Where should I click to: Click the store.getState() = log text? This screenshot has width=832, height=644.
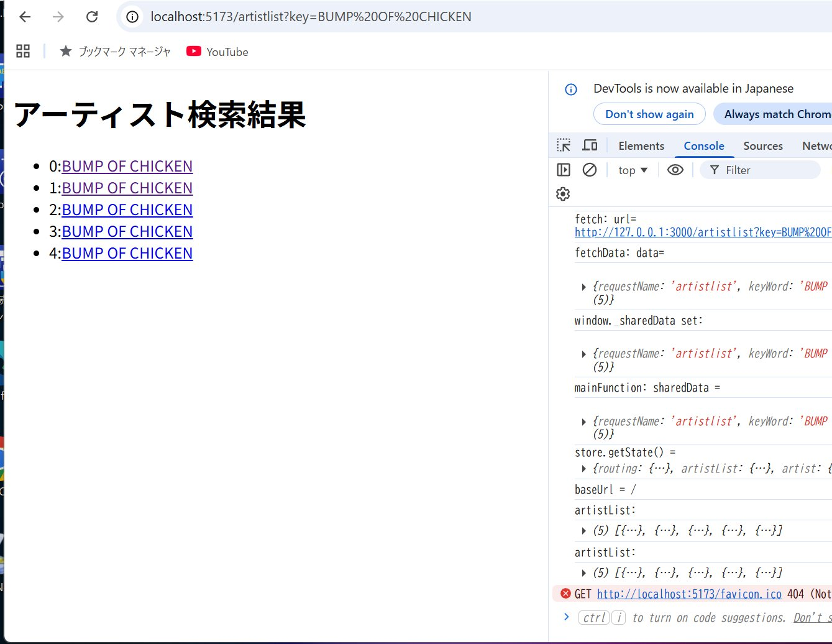point(625,453)
